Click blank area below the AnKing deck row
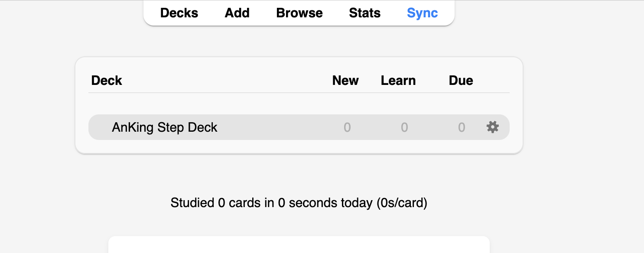The image size is (644, 253). pyautogui.click(x=299, y=146)
